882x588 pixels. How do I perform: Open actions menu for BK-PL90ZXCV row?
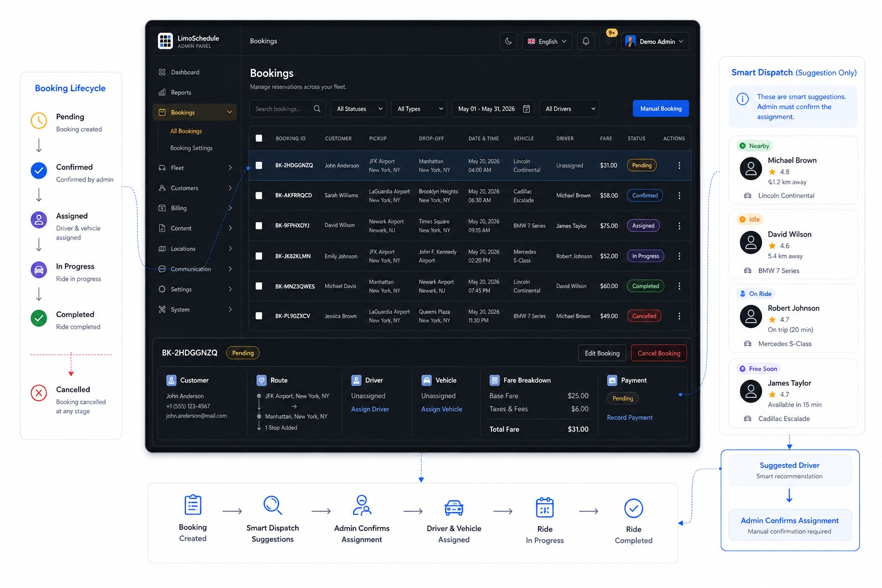(679, 316)
